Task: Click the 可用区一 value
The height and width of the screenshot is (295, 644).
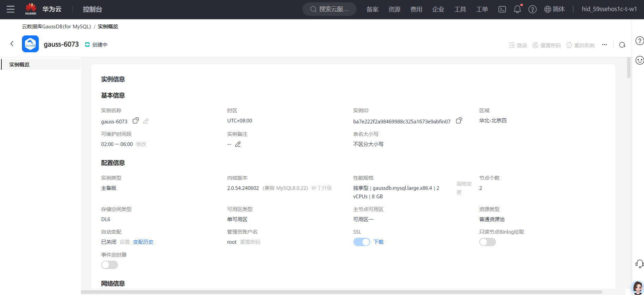Action: coord(363,219)
